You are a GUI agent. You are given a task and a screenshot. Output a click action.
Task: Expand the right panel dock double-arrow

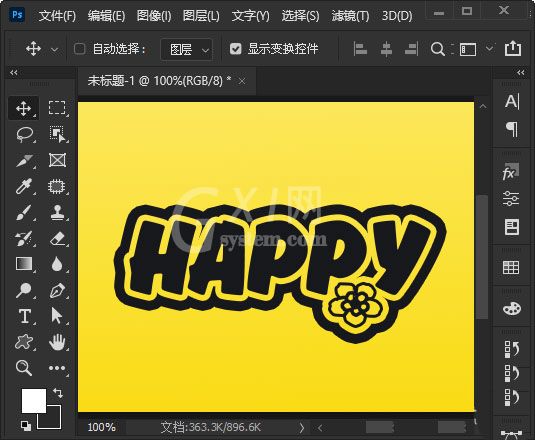point(521,72)
